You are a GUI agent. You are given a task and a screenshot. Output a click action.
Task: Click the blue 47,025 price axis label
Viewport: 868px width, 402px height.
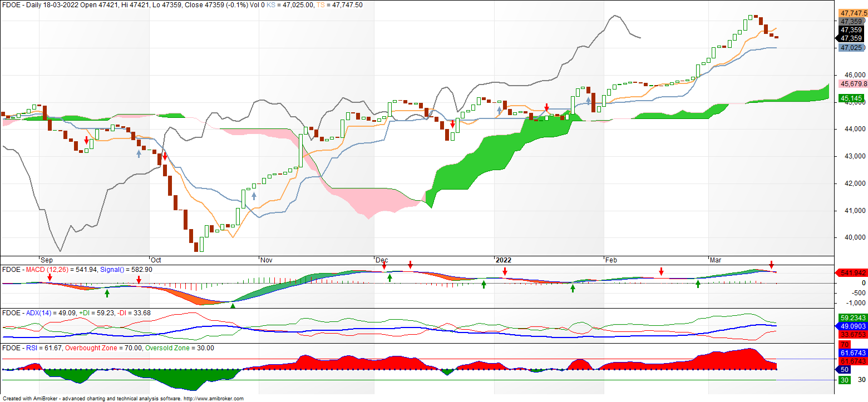coord(851,48)
